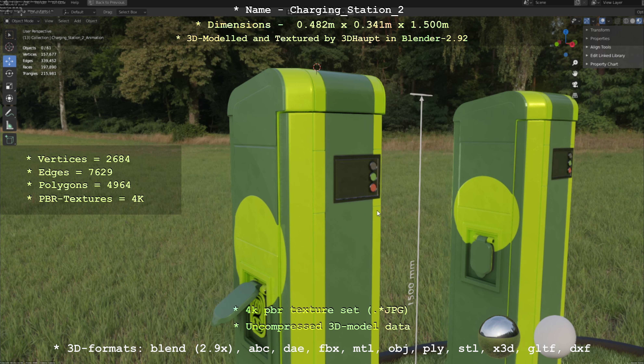Image resolution: width=644 pixels, height=364 pixels.
Task: Switch to Solid viewport shading
Action: [632, 21]
